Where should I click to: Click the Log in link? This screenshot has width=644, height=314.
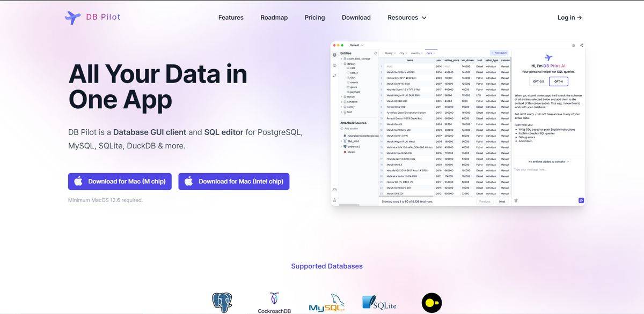[569, 18]
